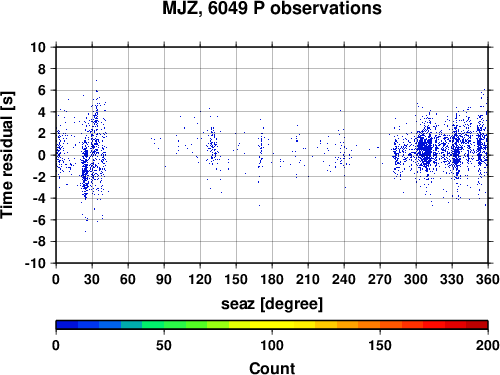Click the 'seaz [degree]' x-axis label

click(272, 304)
